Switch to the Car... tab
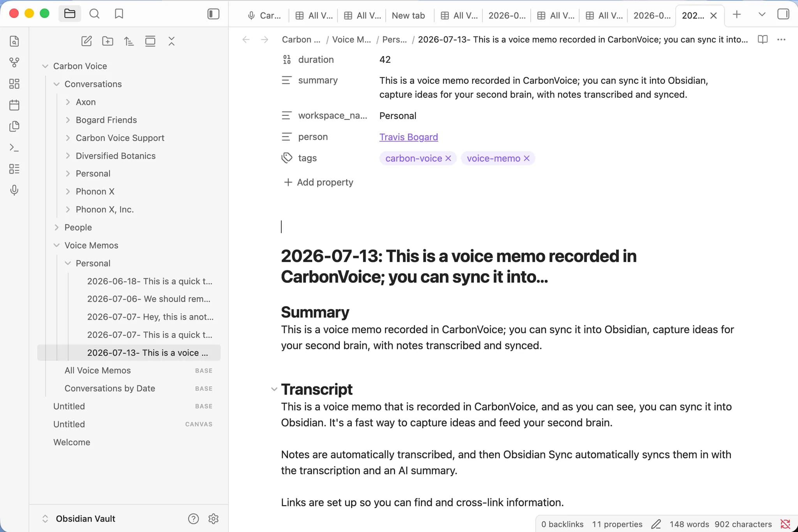The height and width of the screenshot is (532, 798). pyautogui.click(x=264, y=16)
